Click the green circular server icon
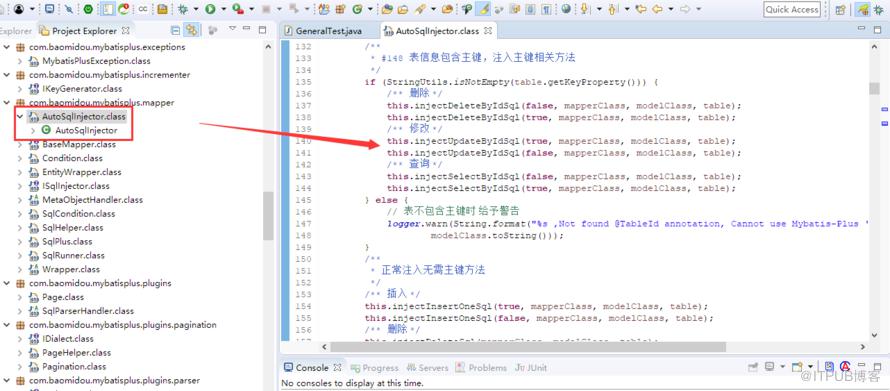This screenshot has width=890, height=391. click(88, 9)
